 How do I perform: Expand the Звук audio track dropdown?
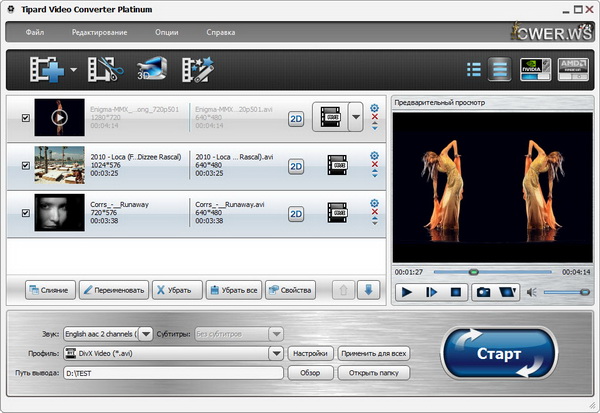coord(147,334)
